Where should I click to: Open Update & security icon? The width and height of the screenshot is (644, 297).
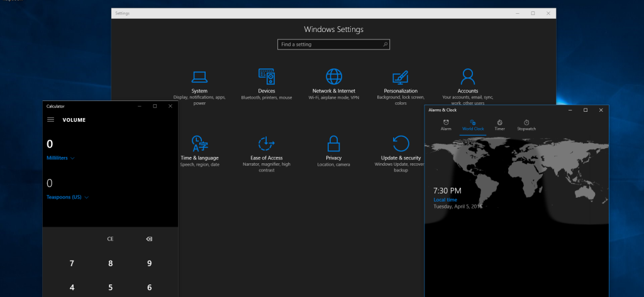(x=401, y=144)
